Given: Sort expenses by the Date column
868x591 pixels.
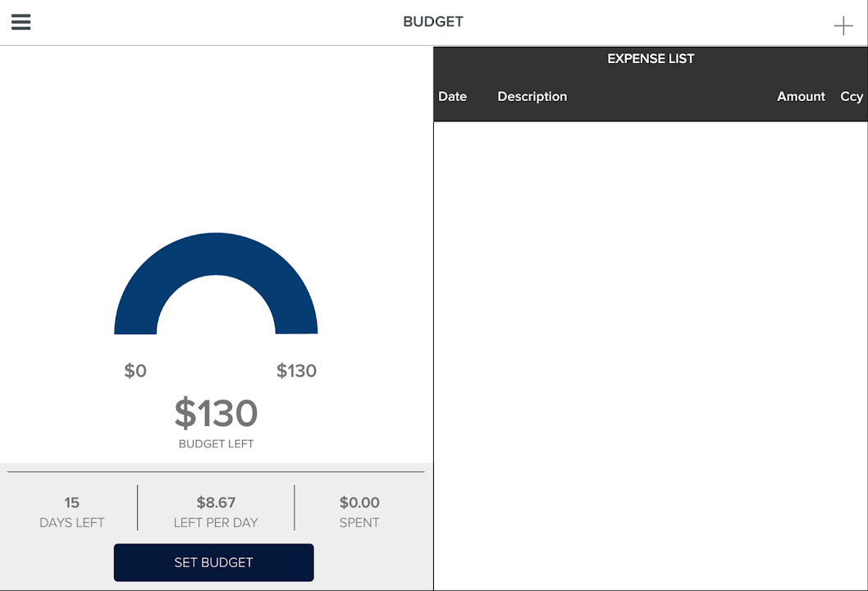Looking at the screenshot, I should click(x=452, y=97).
